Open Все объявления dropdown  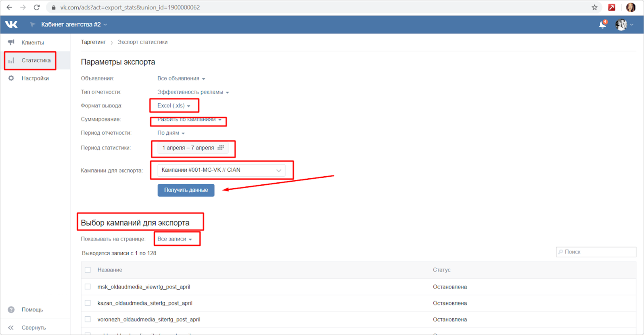(181, 79)
